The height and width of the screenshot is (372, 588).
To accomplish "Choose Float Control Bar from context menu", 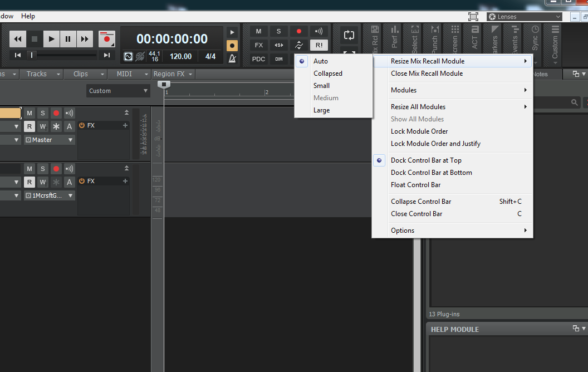I will click(x=415, y=185).
